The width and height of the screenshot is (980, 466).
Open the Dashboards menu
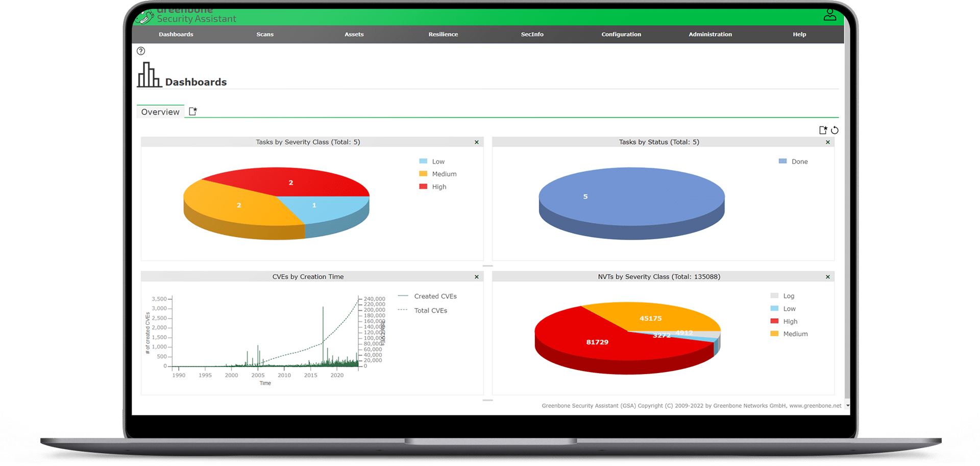(176, 34)
